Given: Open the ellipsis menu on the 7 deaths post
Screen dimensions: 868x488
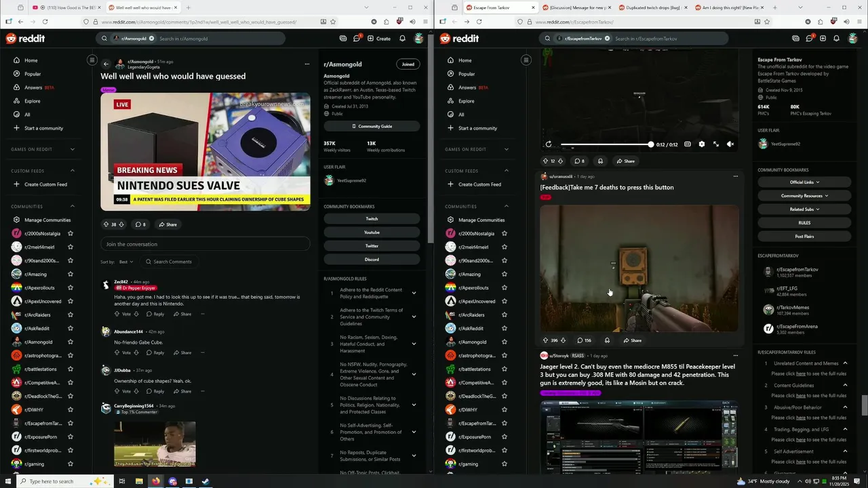Looking at the screenshot, I should [735, 176].
